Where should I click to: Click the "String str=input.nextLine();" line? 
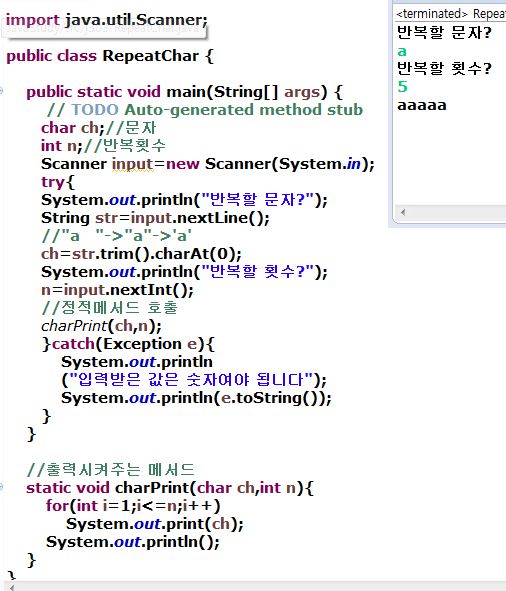pyautogui.click(x=155, y=218)
